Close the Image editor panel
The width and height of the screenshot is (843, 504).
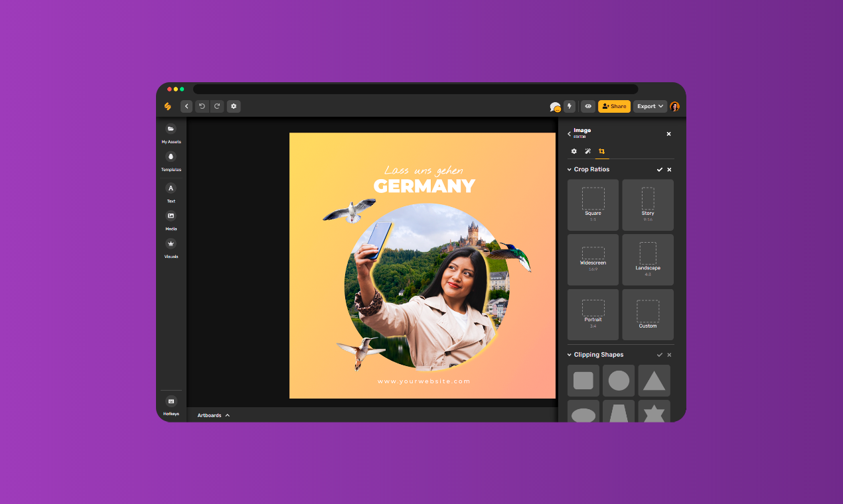668,134
